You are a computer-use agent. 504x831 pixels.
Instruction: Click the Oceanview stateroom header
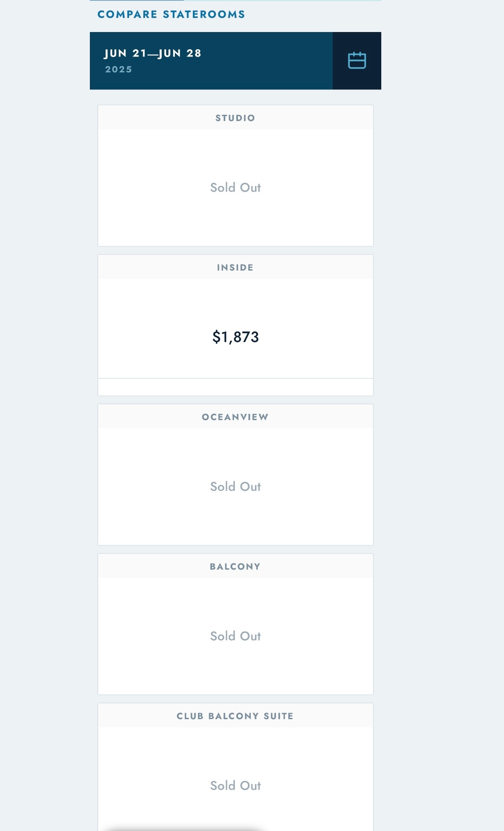pos(235,417)
